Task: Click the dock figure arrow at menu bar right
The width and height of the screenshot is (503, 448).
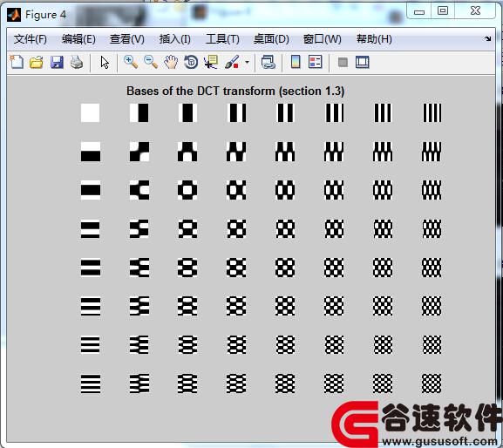Action: coord(487,39)
